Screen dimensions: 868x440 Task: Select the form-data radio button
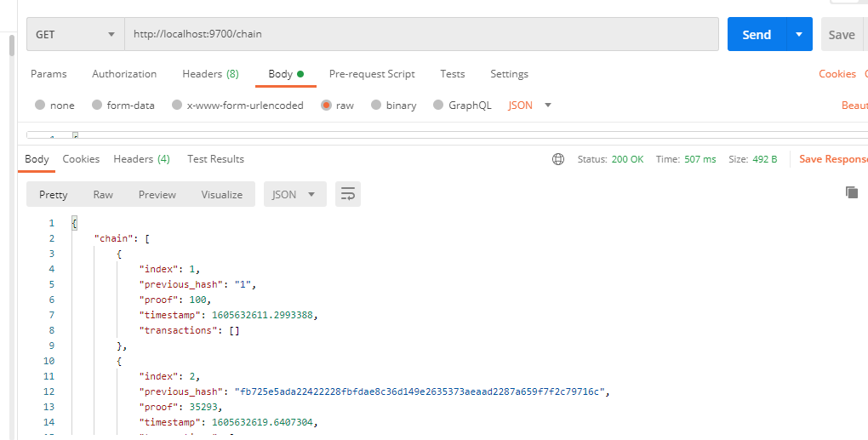[x=97, y=106]
